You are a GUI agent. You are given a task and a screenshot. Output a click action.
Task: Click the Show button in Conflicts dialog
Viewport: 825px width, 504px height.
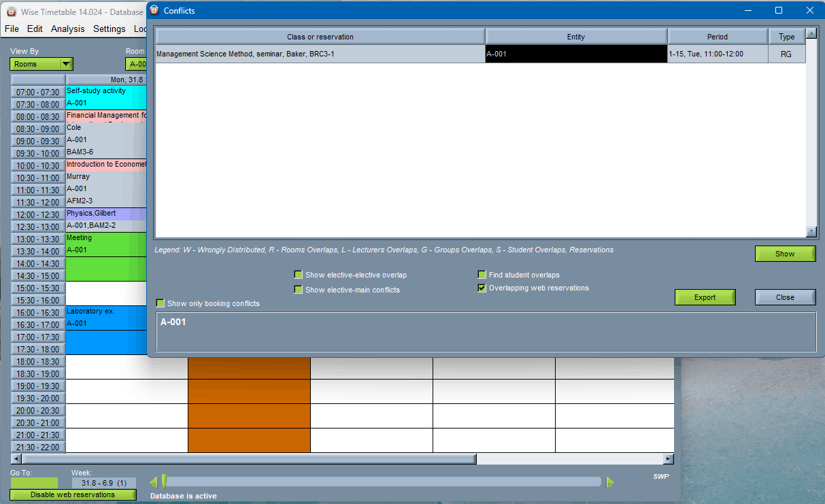click(x=785, y=253)
